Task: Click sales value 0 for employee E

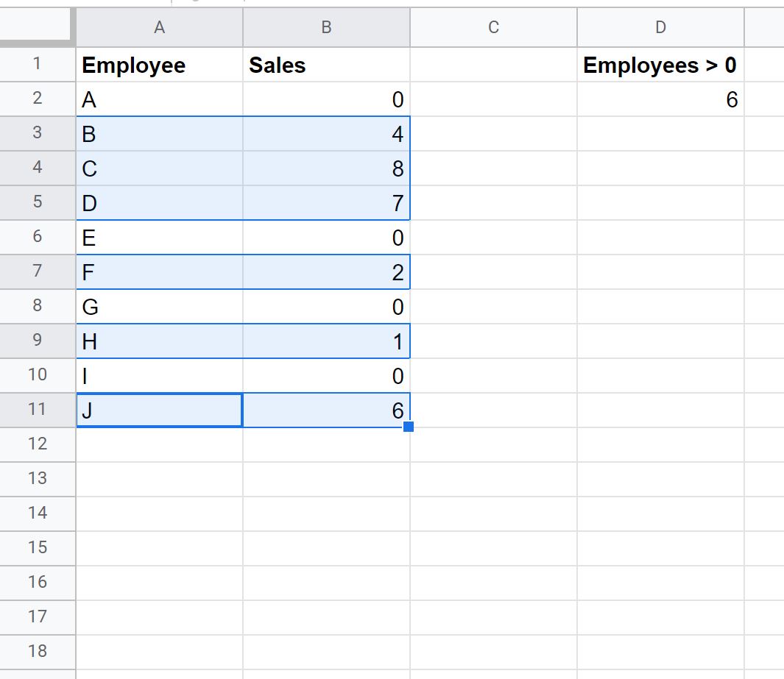Action: coord(327,238)
